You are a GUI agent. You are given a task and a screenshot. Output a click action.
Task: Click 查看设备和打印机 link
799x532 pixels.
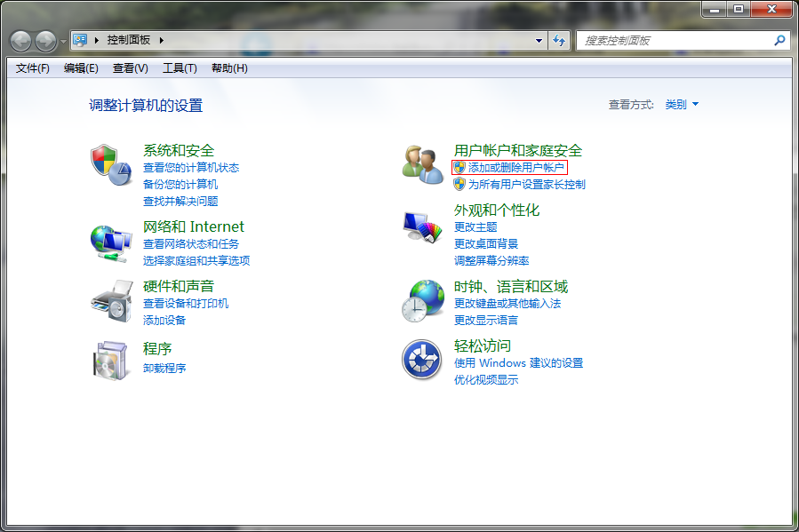186,304
